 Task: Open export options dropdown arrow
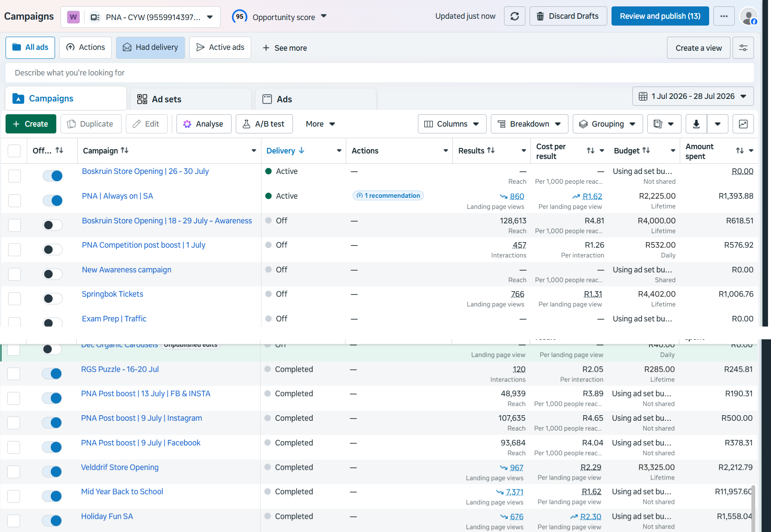point(718,124)
